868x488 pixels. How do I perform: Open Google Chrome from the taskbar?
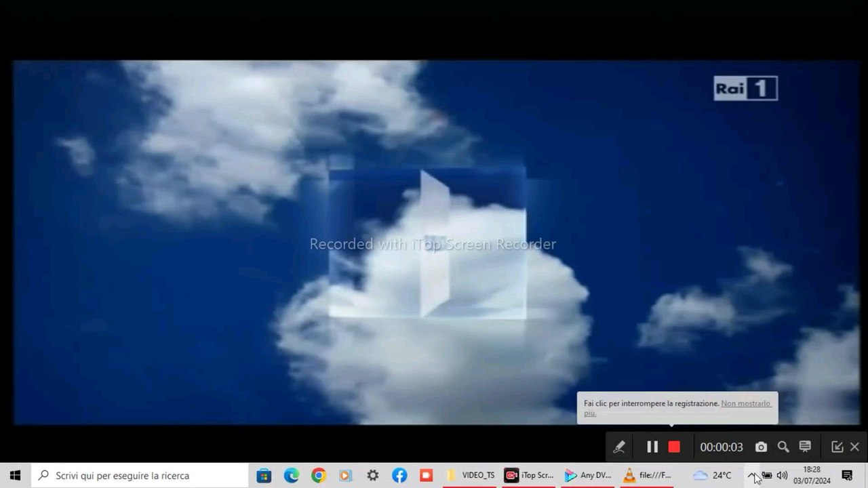click(x=319, y=475)
